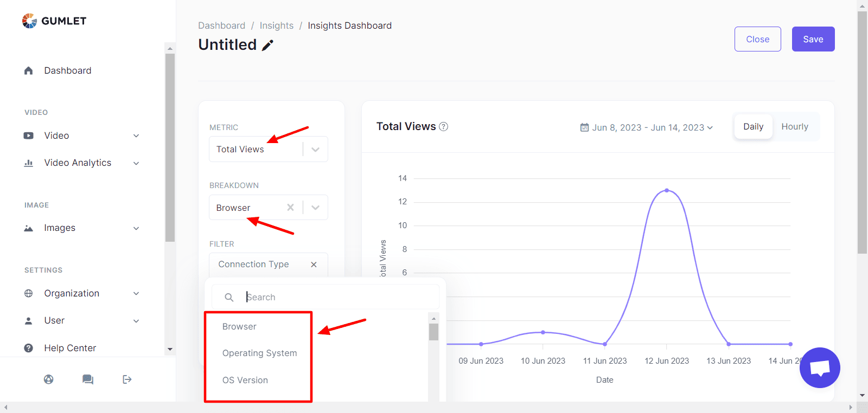Open the date range picker
Viewport: 868px width, 413px height.
point(647,127)
